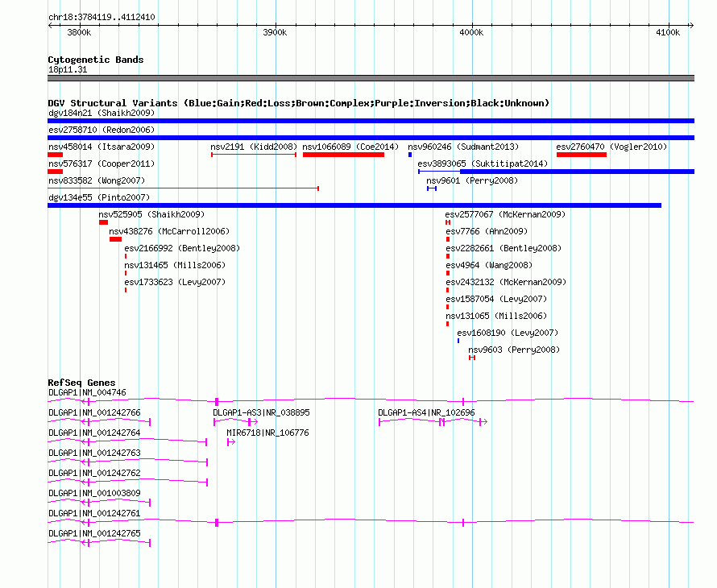Click the 18p11.31 cytogenetic band bar
This screenshot has width=717, height=588.
371,78
